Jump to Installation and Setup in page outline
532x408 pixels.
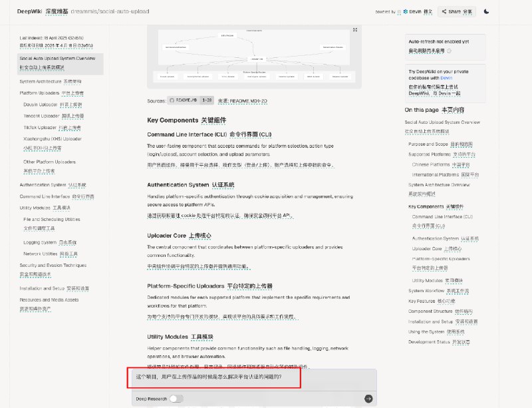coord(443,321)
